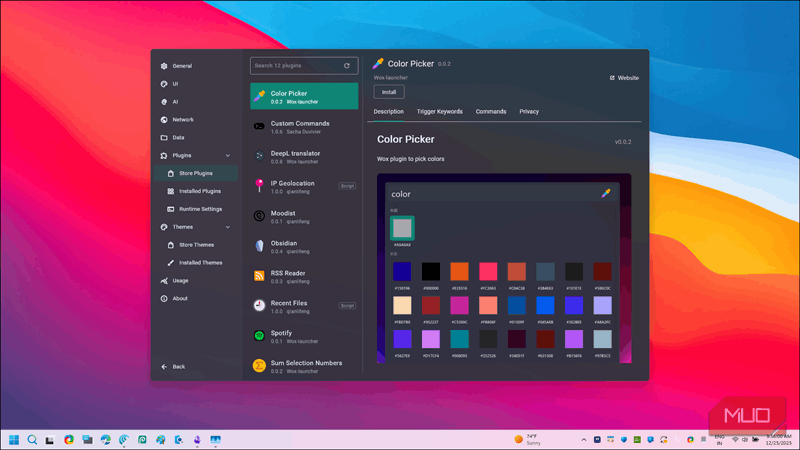The width and height of the screenshot is (800, 450).
Task: Select the Recent Files clock icon
Action: point(259,306)
